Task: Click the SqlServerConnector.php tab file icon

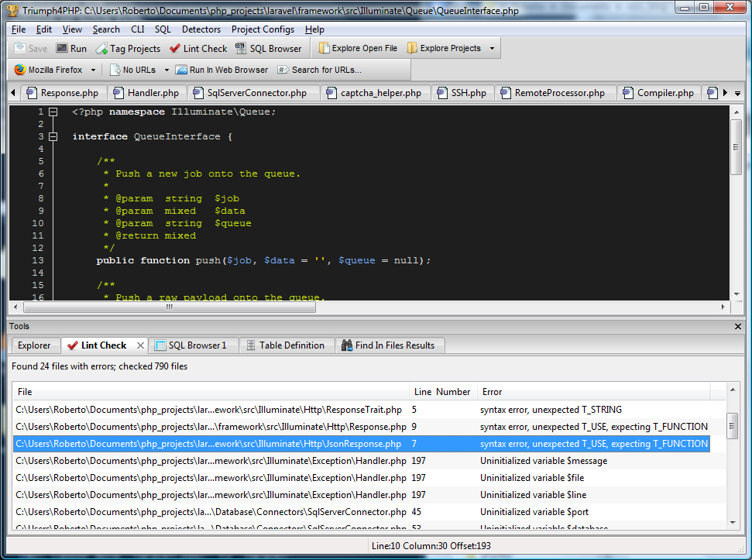Action: [197, 93]
